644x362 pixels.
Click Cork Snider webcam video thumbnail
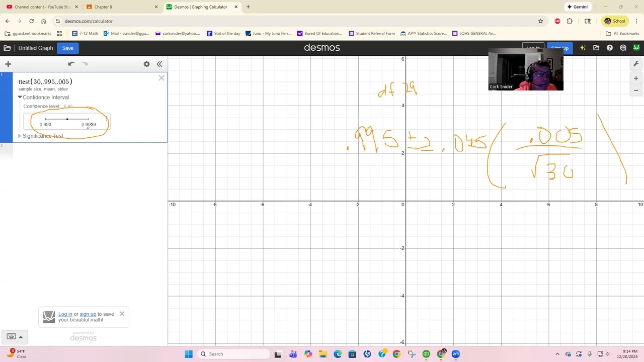pyautogui.click(x=526, y=69)
